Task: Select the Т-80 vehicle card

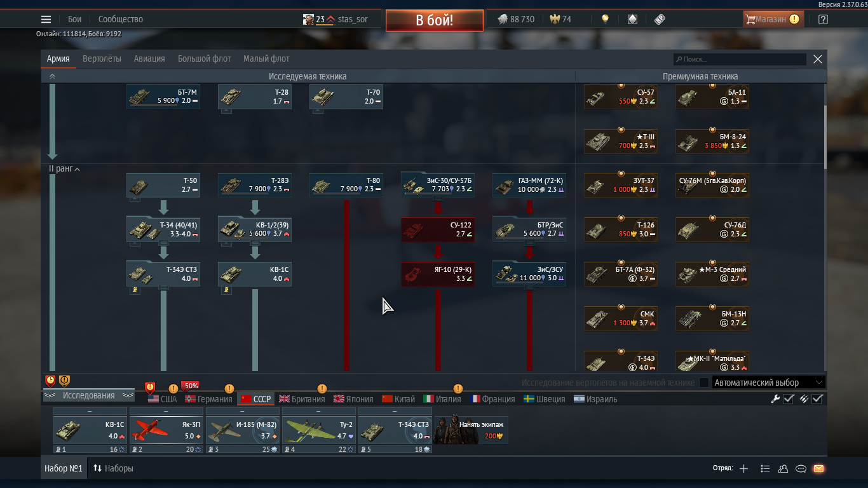Action: (x=346, y=185)
